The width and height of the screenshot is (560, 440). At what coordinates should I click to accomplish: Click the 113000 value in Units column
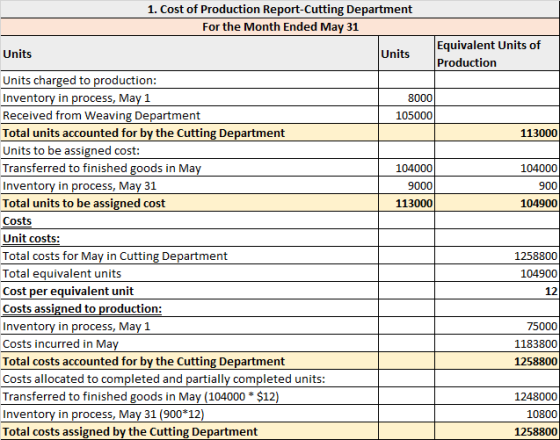(x=406, y=203)
